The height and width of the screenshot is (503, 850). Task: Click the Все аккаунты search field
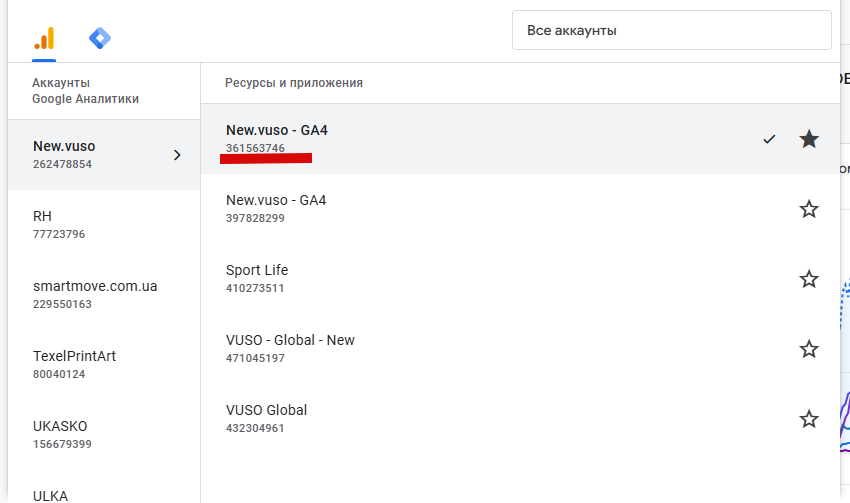tap(672, 30)
